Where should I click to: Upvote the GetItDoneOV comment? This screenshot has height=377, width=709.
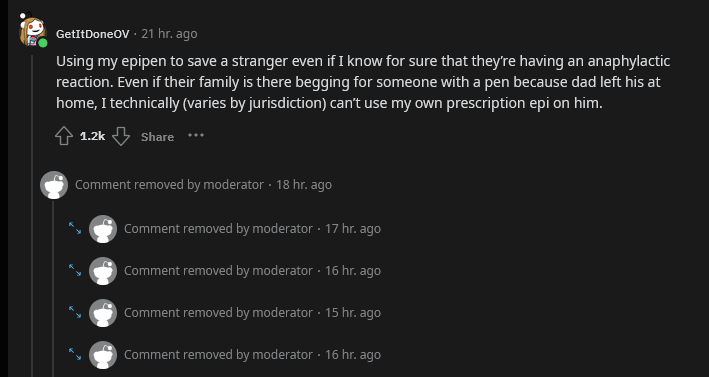[x=64, y=136]
